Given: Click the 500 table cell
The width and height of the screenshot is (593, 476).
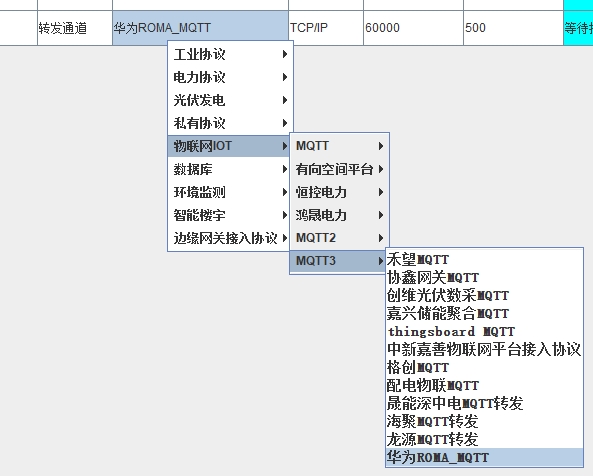Looking at the screenshot, I should point(513,28).
